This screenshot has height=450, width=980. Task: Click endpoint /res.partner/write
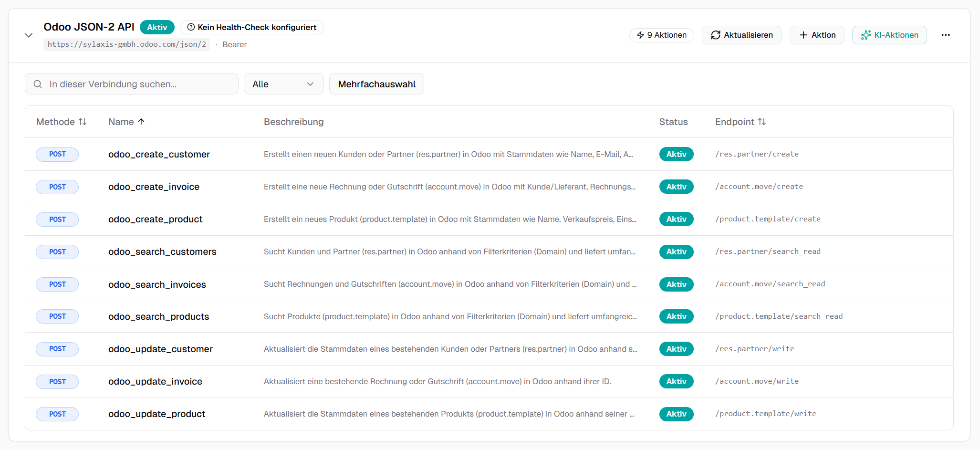755,349
